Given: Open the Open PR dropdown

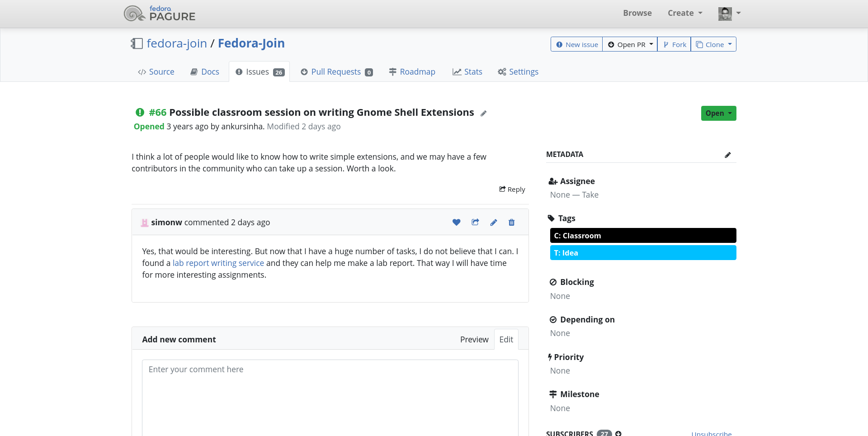Looking at the screenshot, I should (630, 44).
